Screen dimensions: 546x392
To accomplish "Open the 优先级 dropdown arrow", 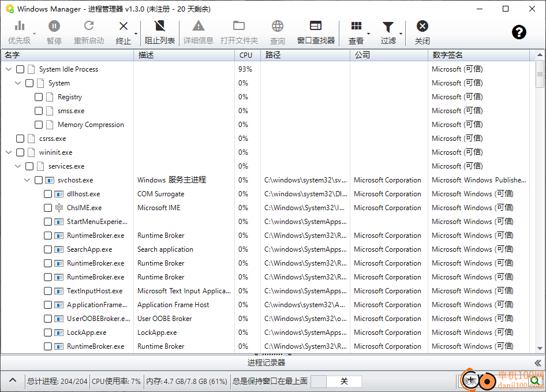I will click(35, 33).
